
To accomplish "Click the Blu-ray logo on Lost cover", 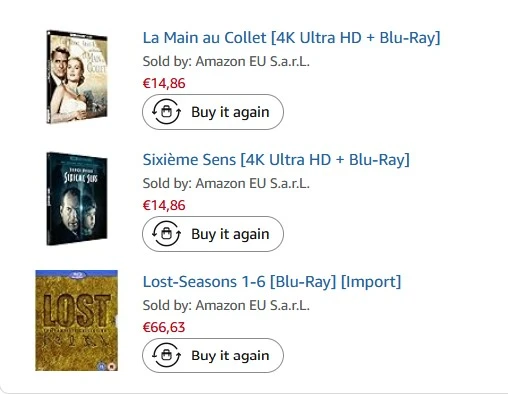I will (x=77, y=275).
